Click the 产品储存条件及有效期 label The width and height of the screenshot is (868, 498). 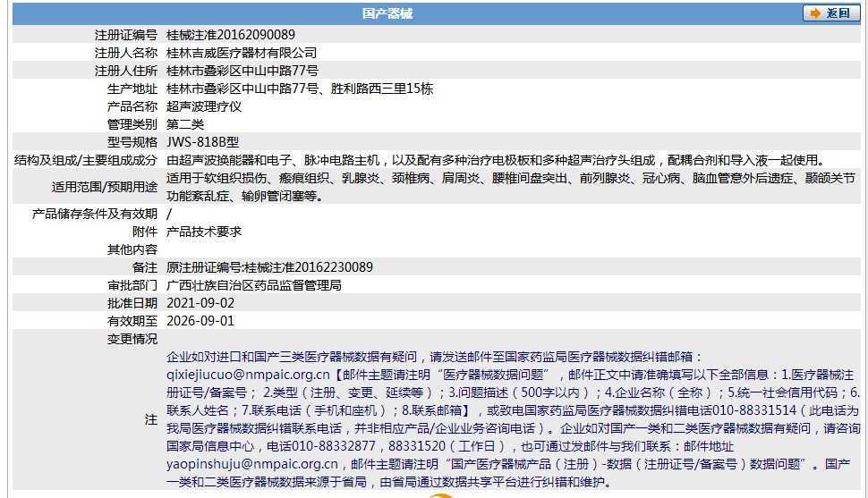(95, 214)
